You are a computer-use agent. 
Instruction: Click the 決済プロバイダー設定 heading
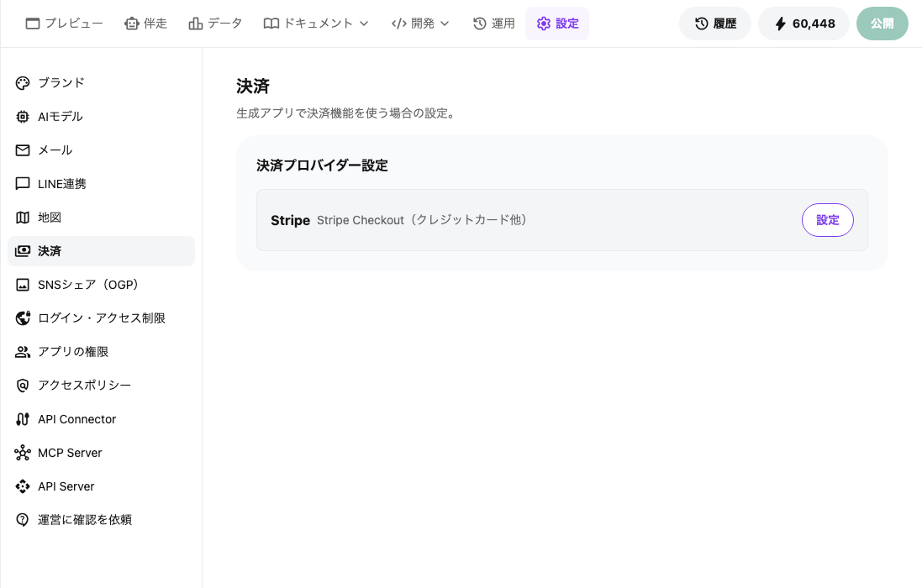(322, 165)
